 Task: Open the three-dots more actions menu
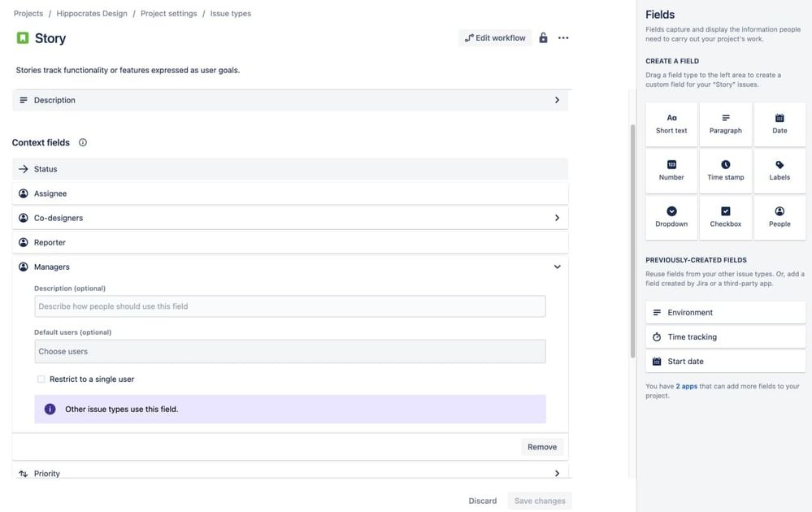(x=563, y=38)
